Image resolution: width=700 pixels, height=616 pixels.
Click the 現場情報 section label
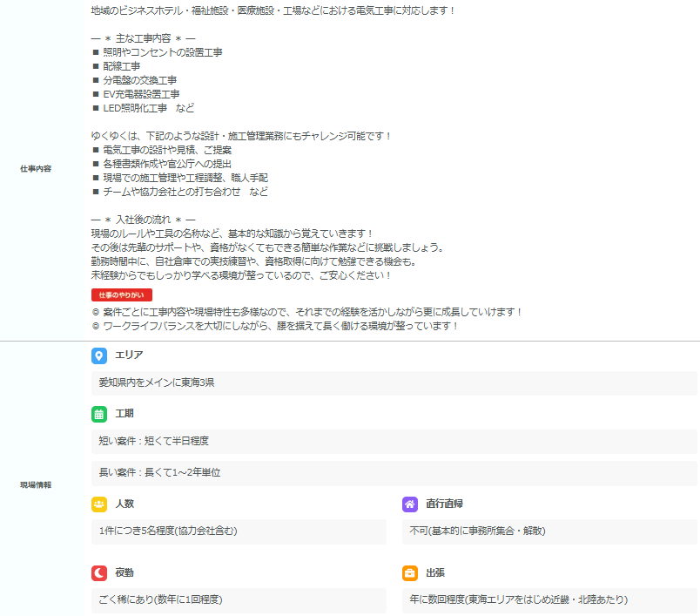[x=36, y=485]
